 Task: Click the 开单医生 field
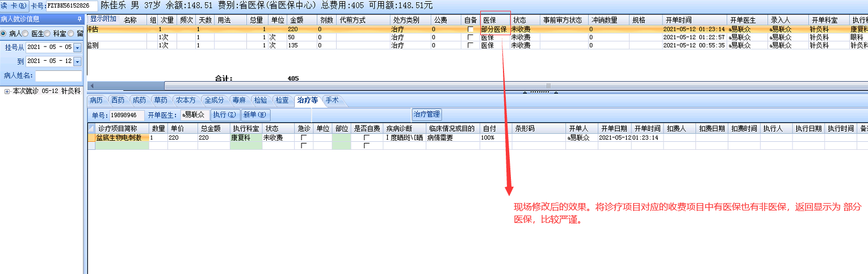(194, 115)
